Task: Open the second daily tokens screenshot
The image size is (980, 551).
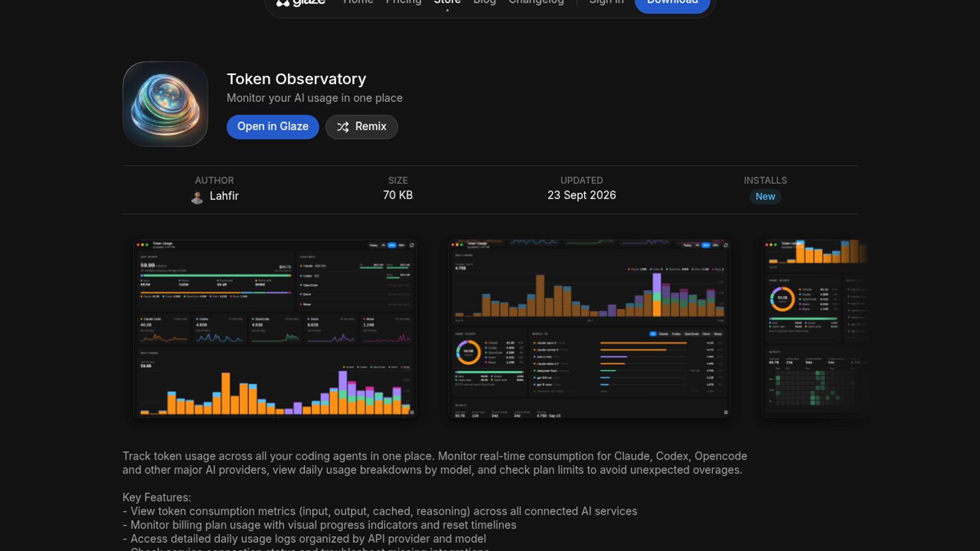Action: 590,329
